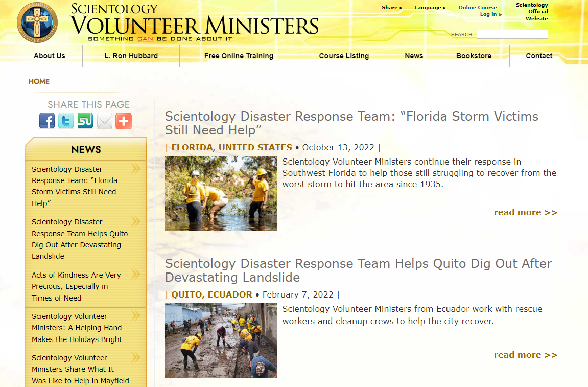Screen dimensions: 588x387
Task: Click the orange arrow next to Log in
Action: 500,15
